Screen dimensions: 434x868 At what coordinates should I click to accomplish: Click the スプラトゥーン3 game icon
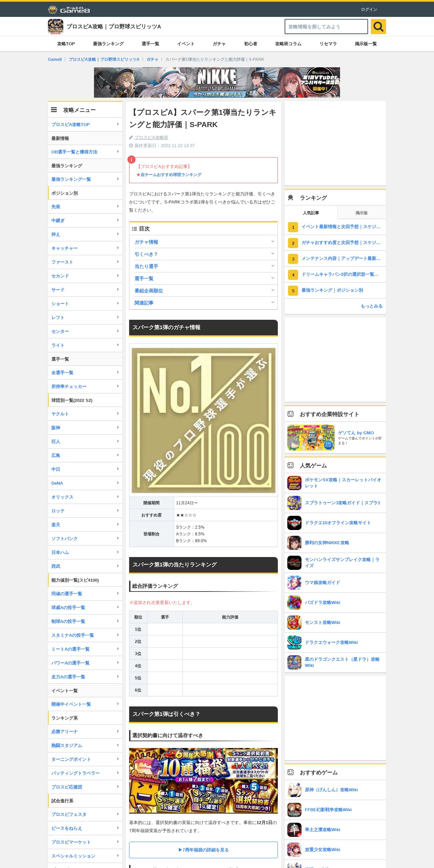(294, 503)
